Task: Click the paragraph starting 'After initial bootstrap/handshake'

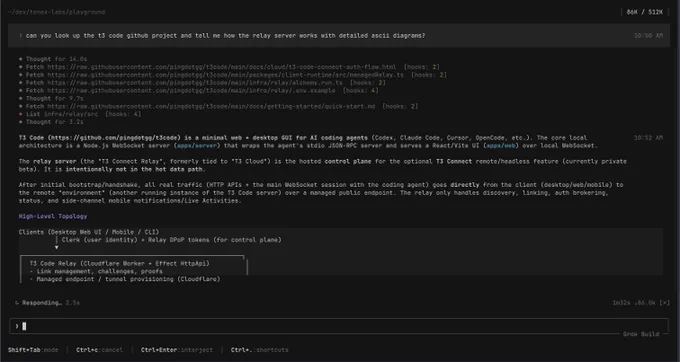Action: pos(321,192)
